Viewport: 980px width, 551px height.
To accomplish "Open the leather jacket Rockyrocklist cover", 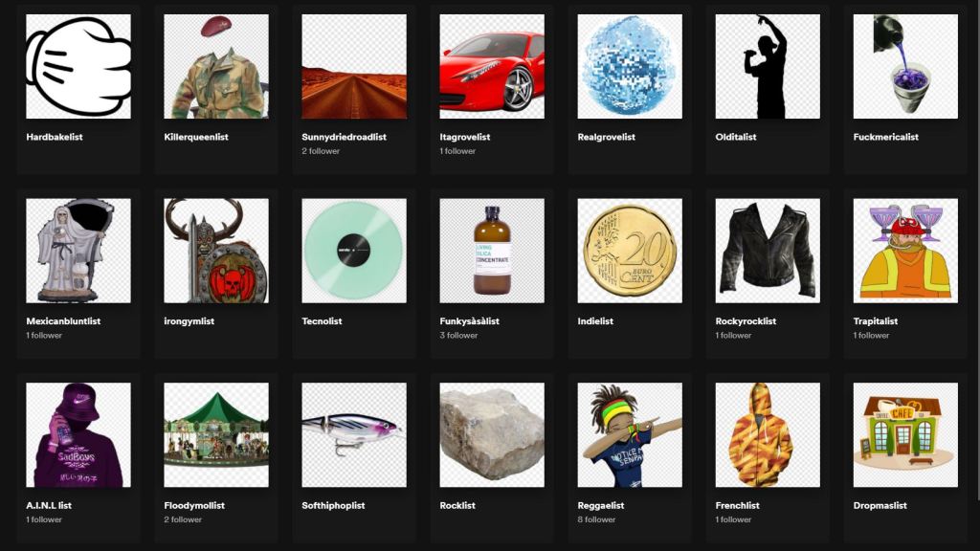I will (x=768, y=251).
